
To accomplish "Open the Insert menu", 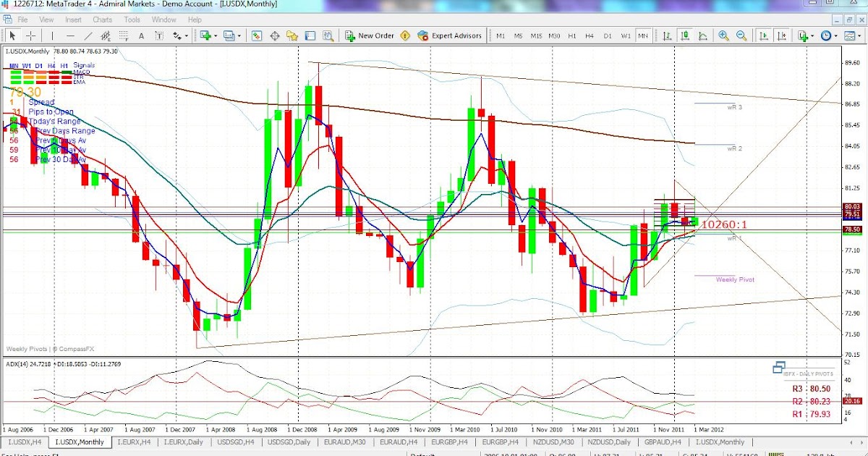I will [73, 20].
